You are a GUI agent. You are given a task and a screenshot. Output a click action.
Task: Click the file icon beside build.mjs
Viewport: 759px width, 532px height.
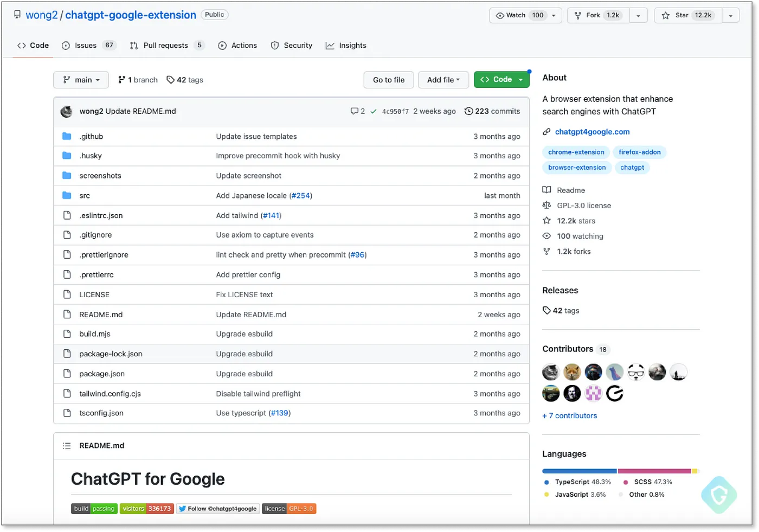click(x=67, y=334)
